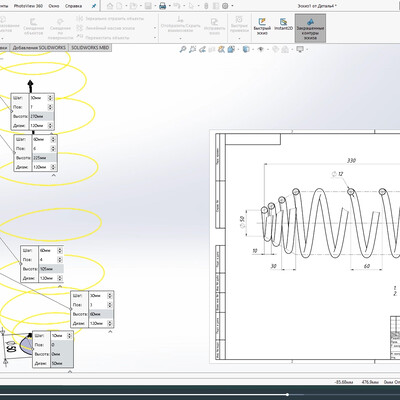The image size is (400, 400).
Task: Click the black helix direction arrow handle
Action: pyautogui.click(x=30, y=86)
